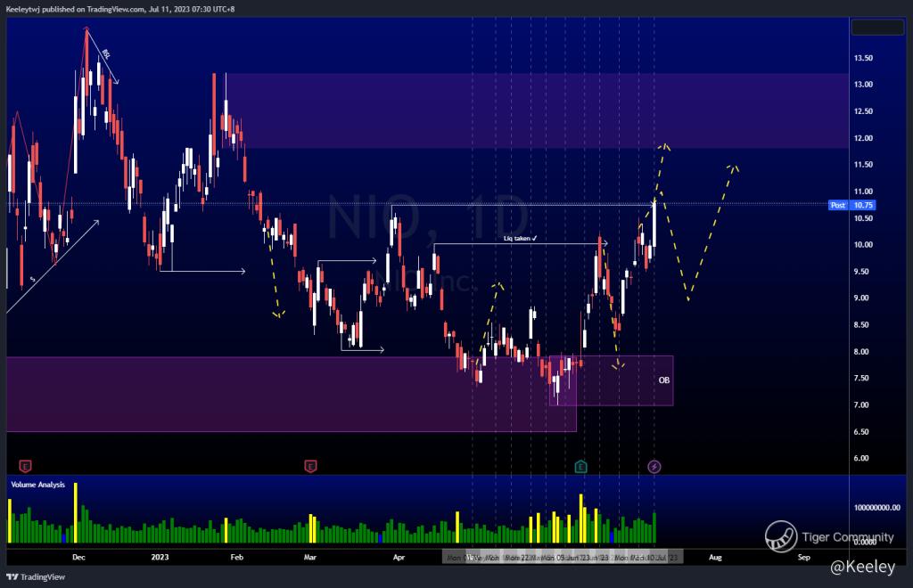Click the Keeleytwj published header text
The width and height of the screenshot is (913, 588).
[120, 9]
